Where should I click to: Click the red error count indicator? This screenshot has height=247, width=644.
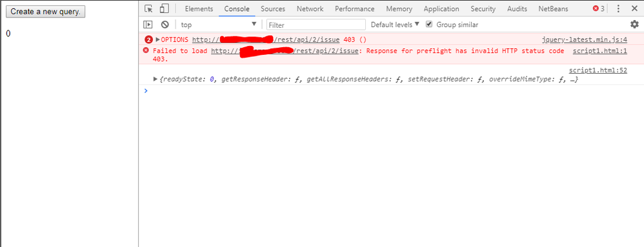(x=598, y=8)
